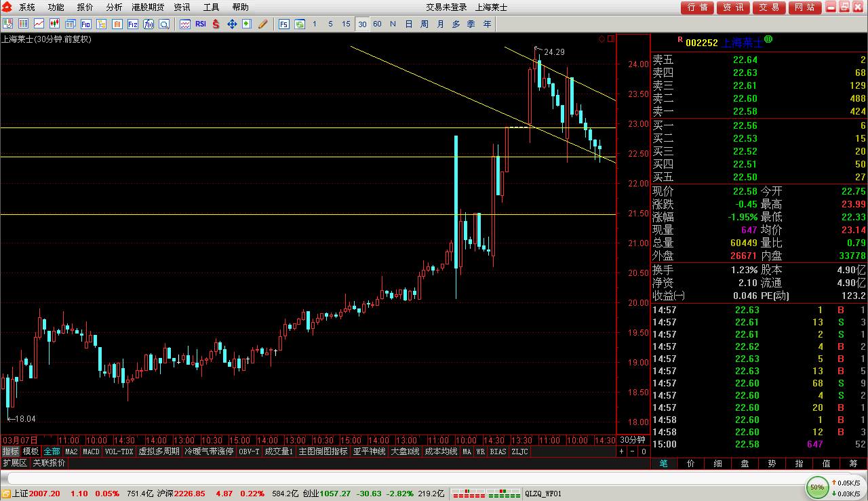Image resolution: width=868 pixels, height=501 pixels.
Task: Select the 30 minute period button
Action: click(362, 24)
